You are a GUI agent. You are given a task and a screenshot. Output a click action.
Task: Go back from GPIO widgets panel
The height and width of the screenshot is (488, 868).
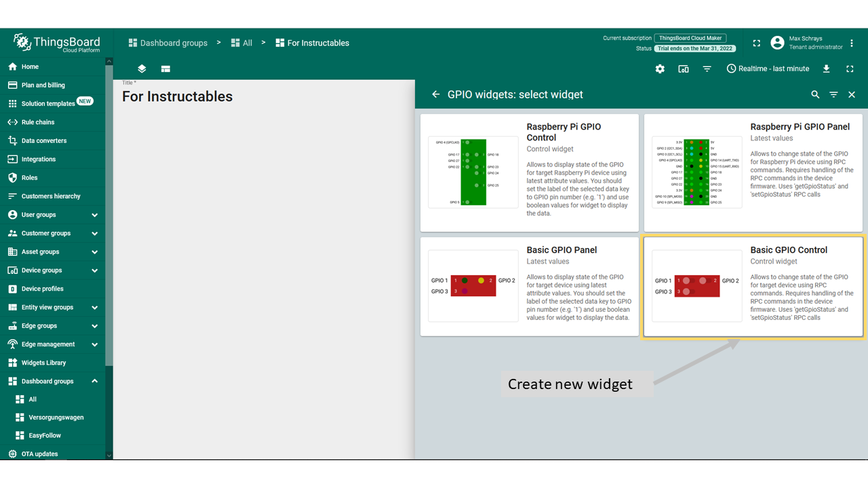click(x=436, y=94)
